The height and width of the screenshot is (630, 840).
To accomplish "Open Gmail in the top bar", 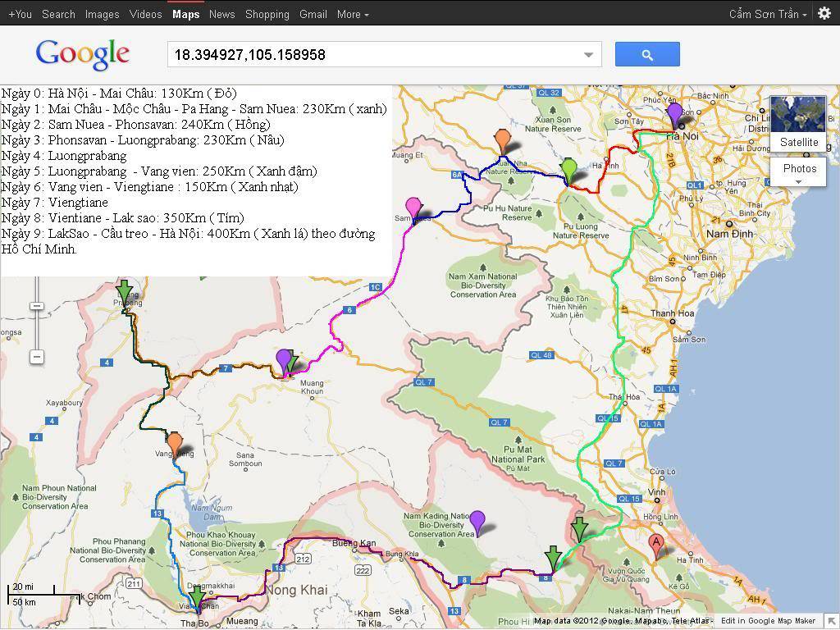I will click(x=313, y=15).
